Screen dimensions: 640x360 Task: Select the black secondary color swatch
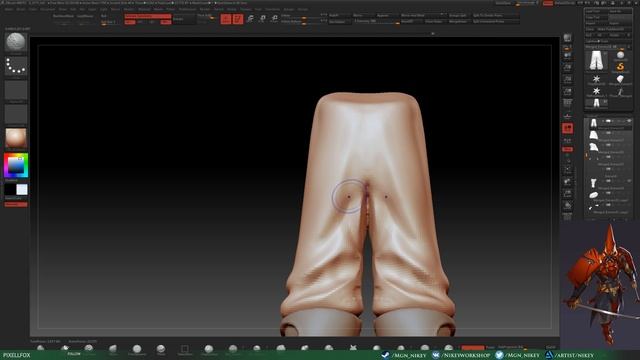coord(10,189)
